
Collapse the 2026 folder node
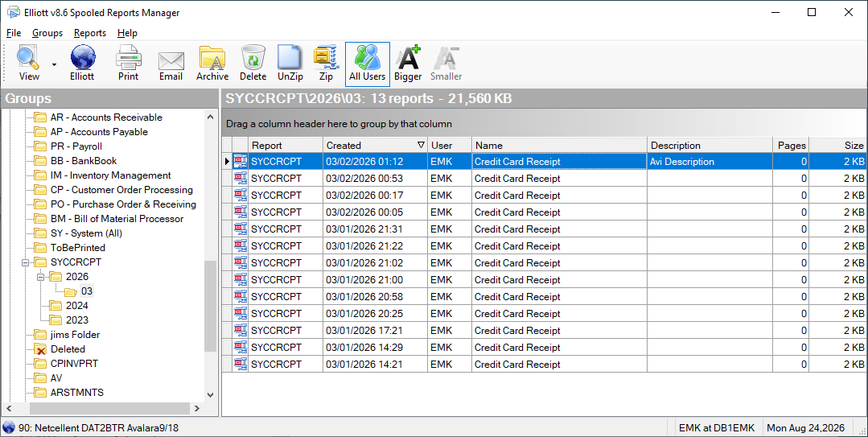tap(40, 277)
